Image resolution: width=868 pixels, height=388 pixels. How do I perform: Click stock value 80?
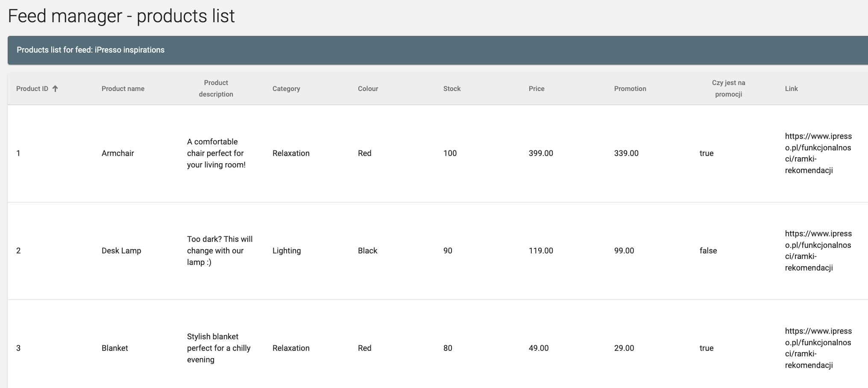tap(448, 348)
